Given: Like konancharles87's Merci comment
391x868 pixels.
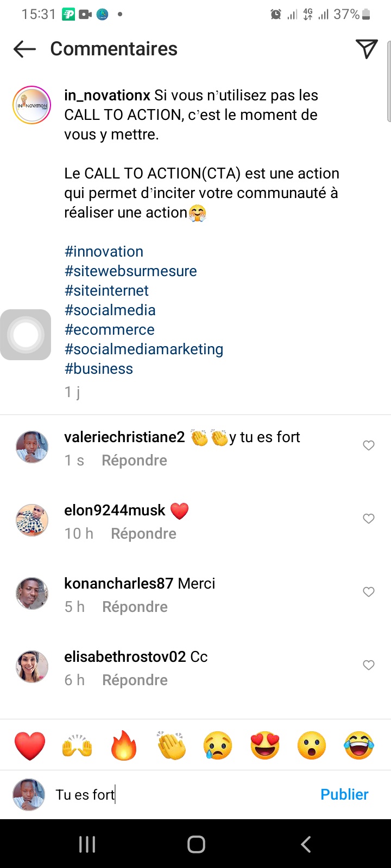Looking at the screenshot, I should click(369, 592).
